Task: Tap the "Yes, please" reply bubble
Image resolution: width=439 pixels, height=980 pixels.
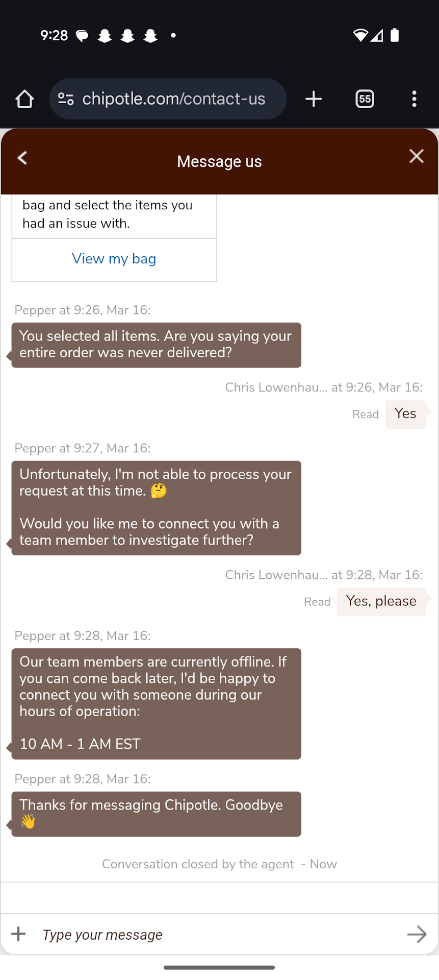Action: [381, 601]
